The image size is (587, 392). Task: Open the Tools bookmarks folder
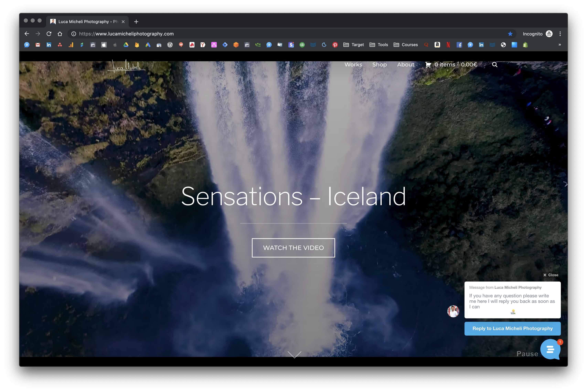pyautogui.click(x=379, y=45)
